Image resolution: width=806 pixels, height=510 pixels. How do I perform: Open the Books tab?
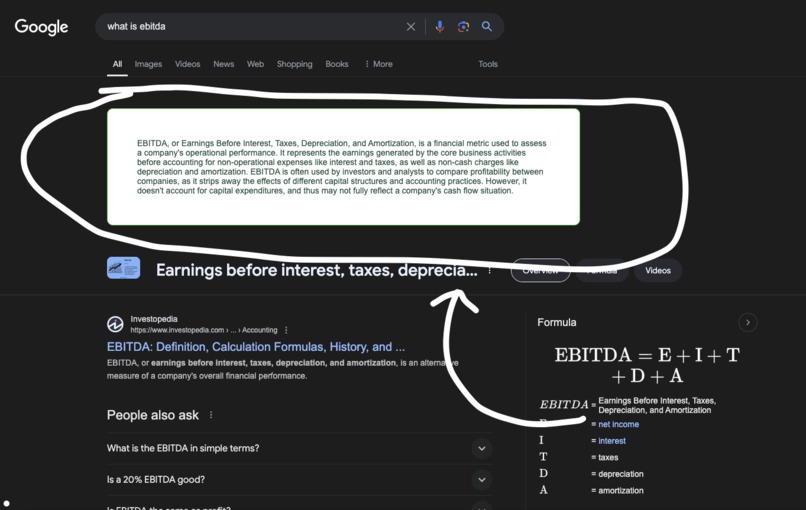[x=337, y=64]
